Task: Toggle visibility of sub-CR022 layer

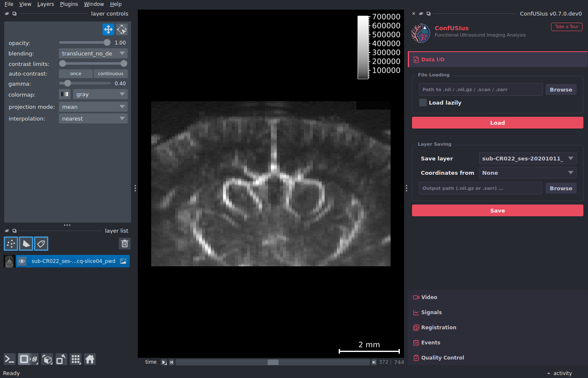Action: coord(22,261)
